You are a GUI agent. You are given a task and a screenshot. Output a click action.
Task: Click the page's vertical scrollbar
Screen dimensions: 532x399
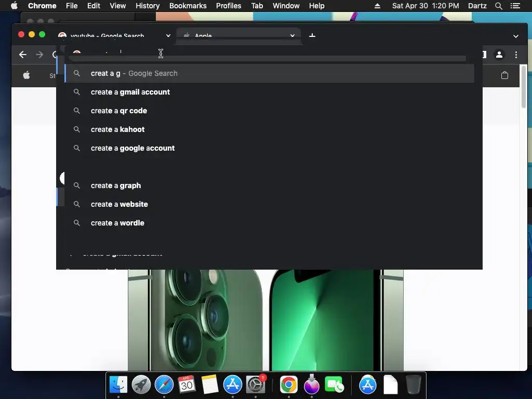point(524,87)
